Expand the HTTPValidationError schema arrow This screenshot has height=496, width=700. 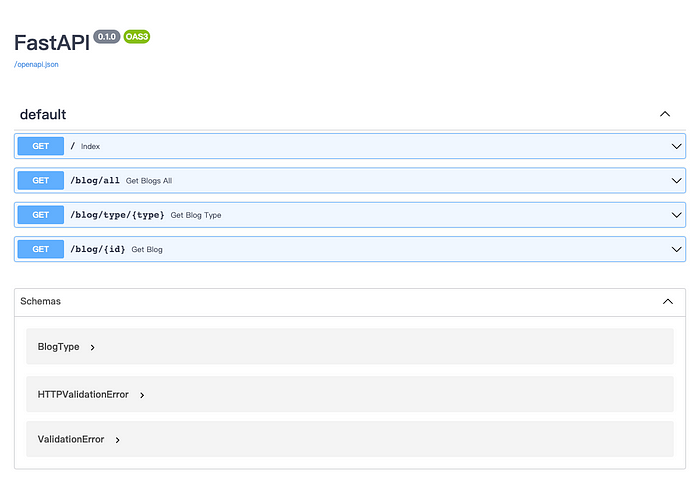tap(142, 395)
